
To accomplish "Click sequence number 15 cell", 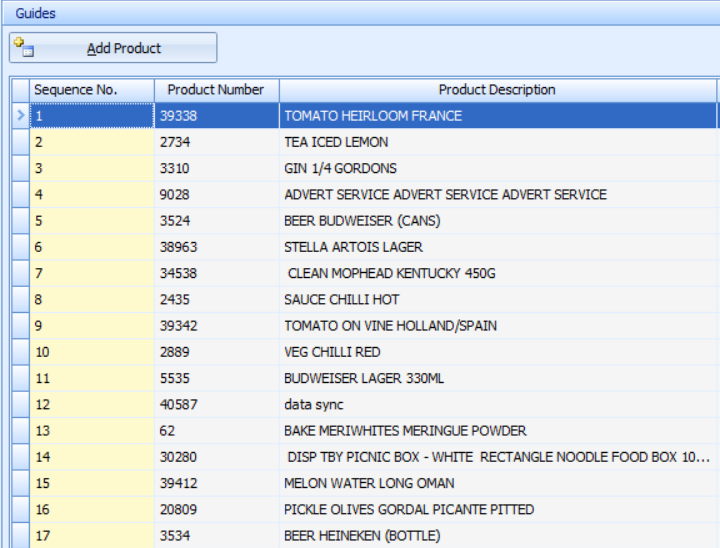I will click(91, 483).
